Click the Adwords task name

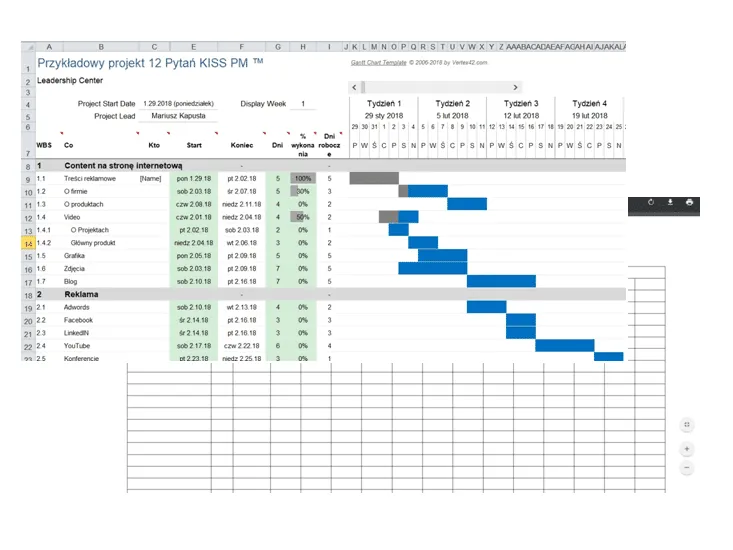(77, 307)
